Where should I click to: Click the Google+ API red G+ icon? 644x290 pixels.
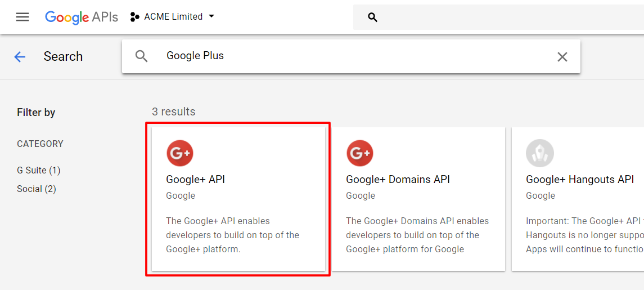(x=180, y=153)
